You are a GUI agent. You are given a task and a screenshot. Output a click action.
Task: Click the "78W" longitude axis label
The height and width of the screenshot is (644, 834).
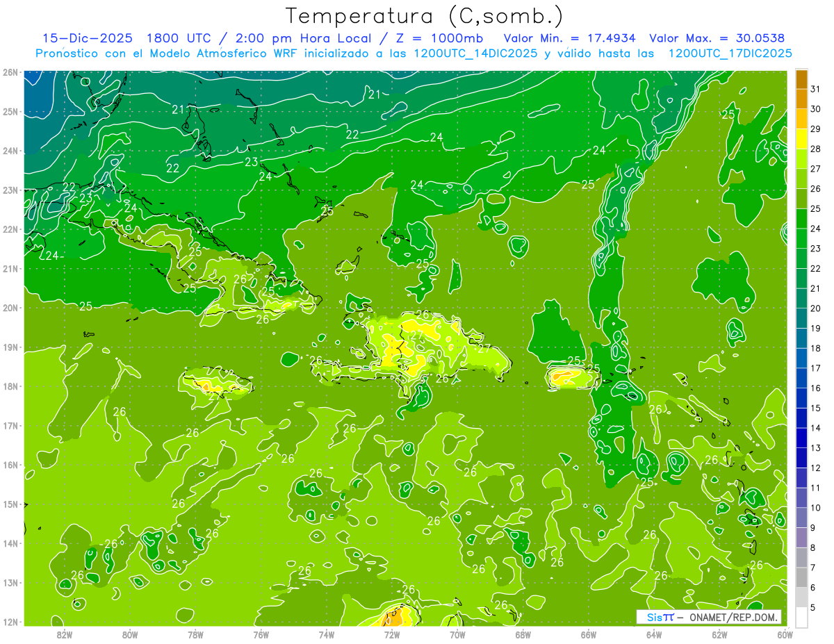(195, 634)
